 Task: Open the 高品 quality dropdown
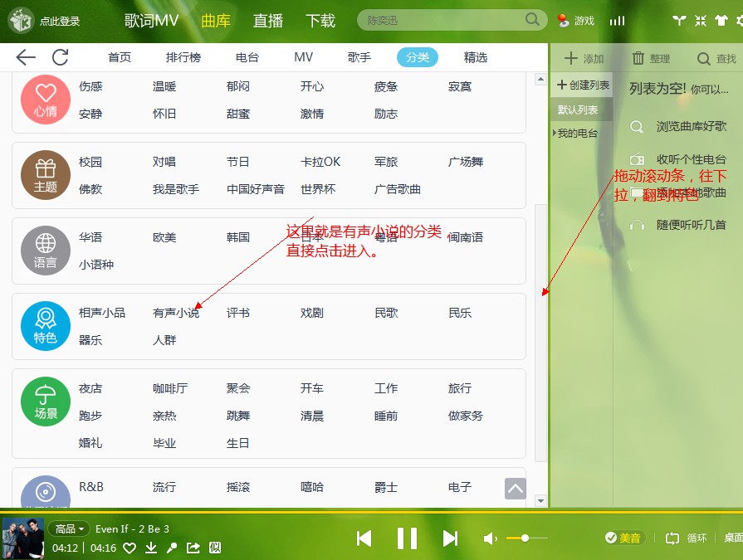click(69, 528)
